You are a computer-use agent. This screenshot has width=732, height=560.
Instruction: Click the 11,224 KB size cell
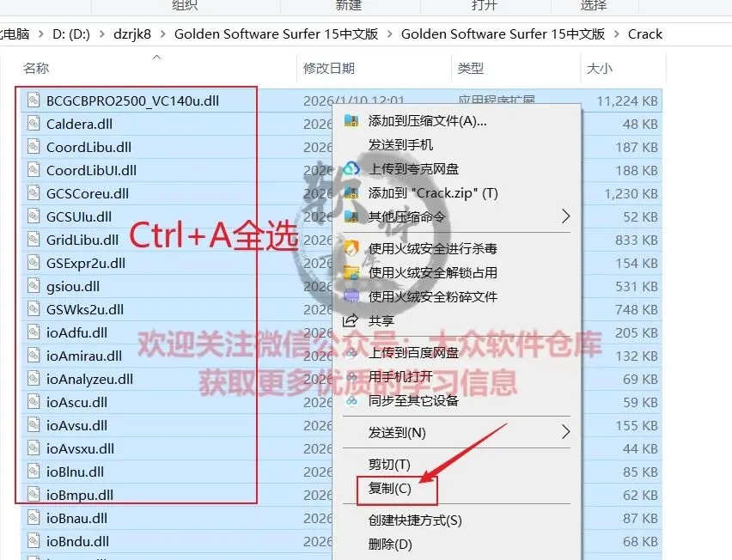pyautogui.click(x=627, y=100)
